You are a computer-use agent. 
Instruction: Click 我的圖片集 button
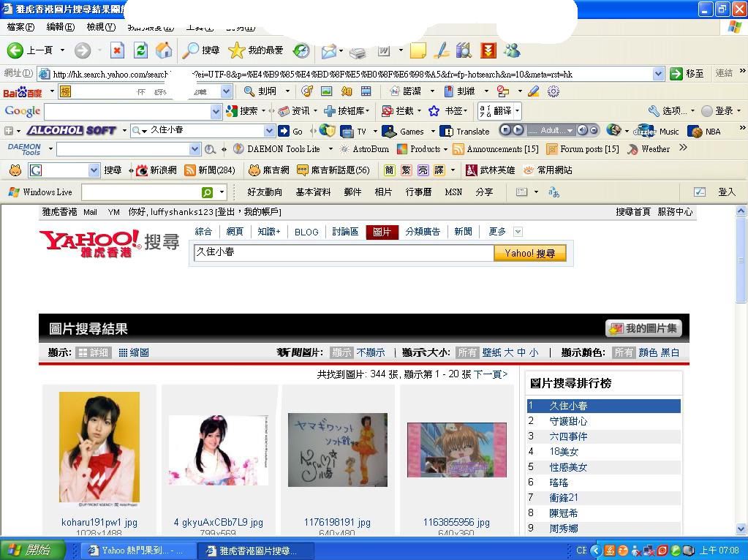(x=643, y=328)
